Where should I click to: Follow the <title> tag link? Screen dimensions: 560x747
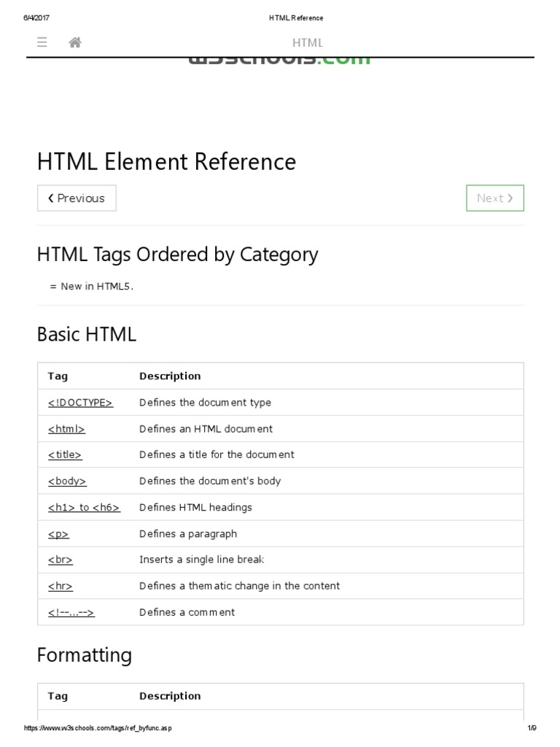(65, 454)
